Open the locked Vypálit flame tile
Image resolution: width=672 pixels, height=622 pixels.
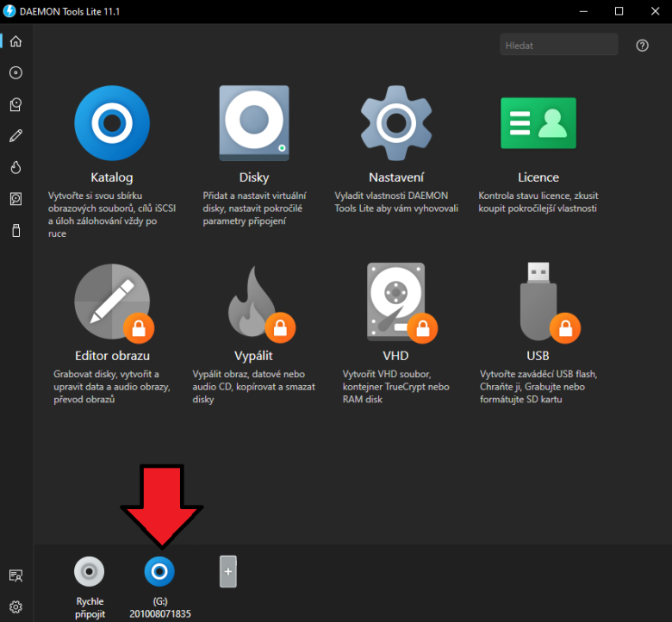point(254,302)
